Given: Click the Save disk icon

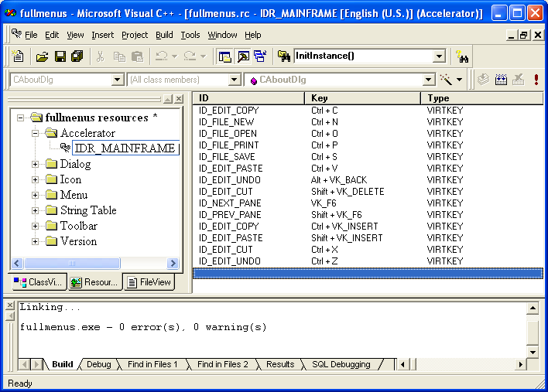Looking at the screenshot, I should point(60,56).
